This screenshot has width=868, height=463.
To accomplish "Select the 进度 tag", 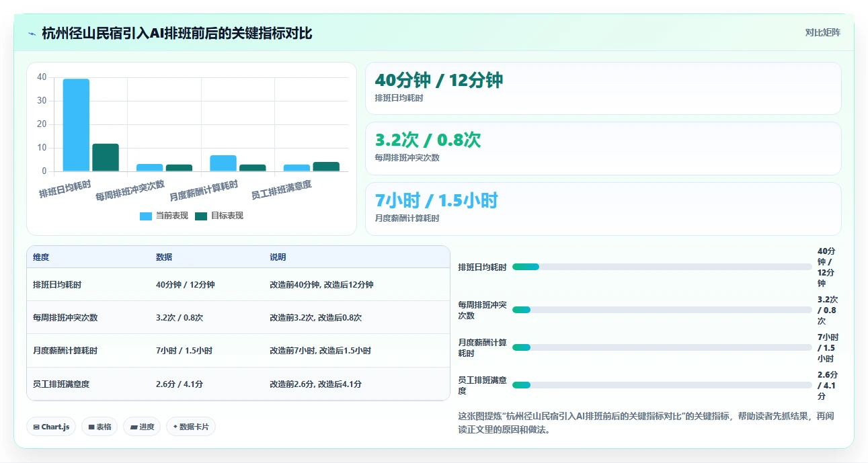I will click(142, 427).
